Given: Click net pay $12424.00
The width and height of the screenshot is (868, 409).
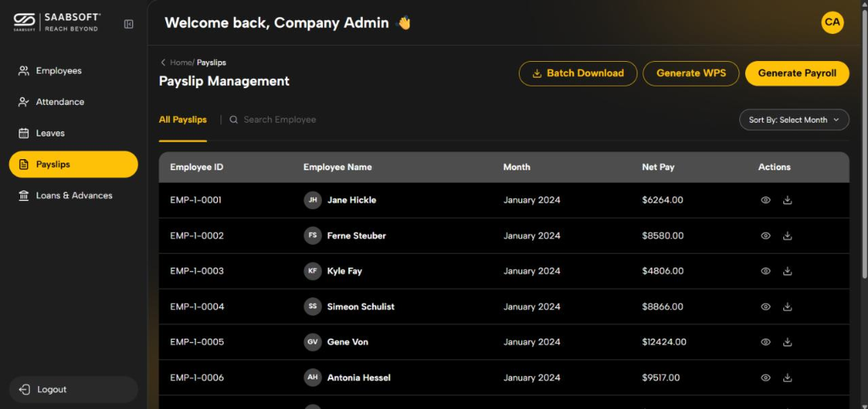Looking at the screenshot, I should point(665,342).
